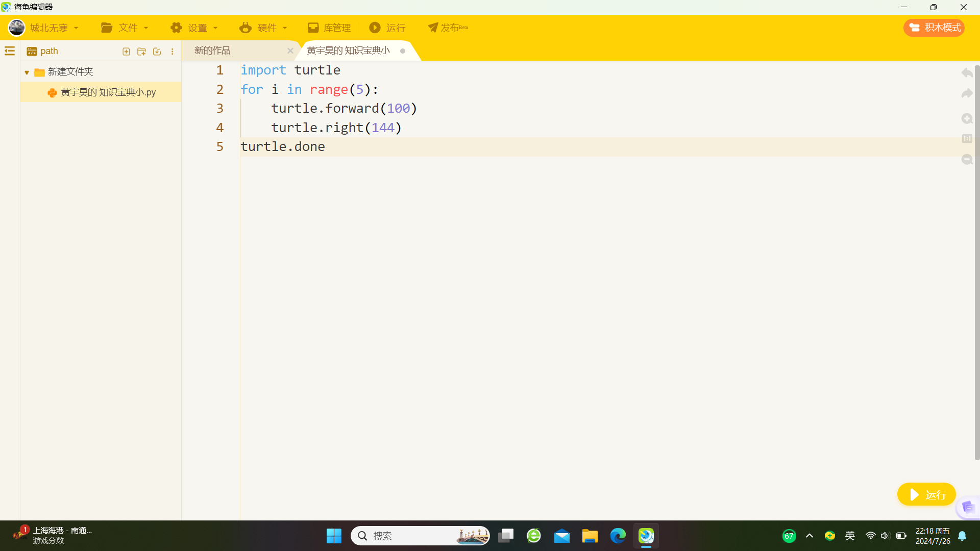
Task: Zoom out the code editor
Action: pos(967,160)
